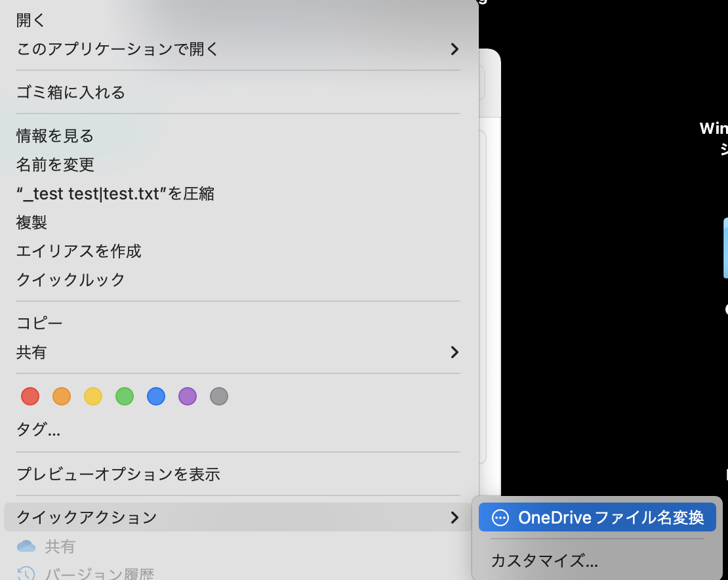Expand このアプリケーションで開く submenu arrow

click(x=455, y=49)
